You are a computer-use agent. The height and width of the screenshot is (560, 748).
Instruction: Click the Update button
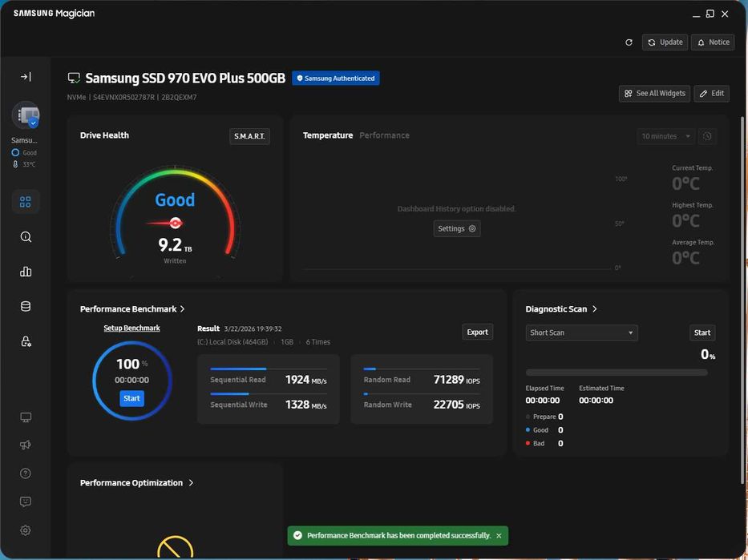(665, 42)
